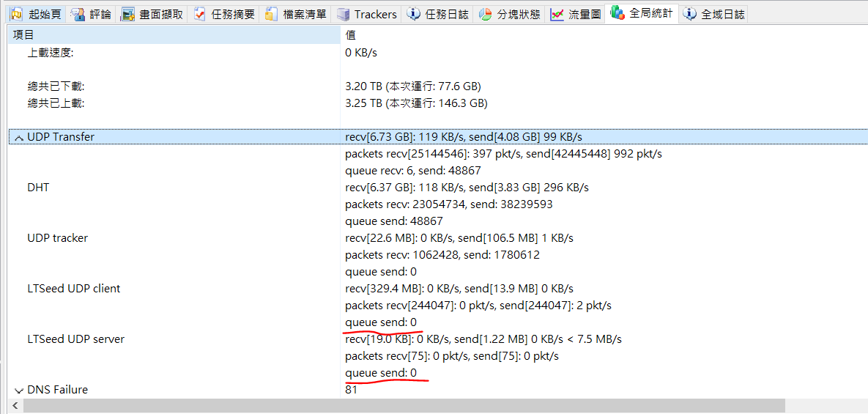
Task: Click the 分塊狀態 pie chart icon
Action: tap(485, 14)
